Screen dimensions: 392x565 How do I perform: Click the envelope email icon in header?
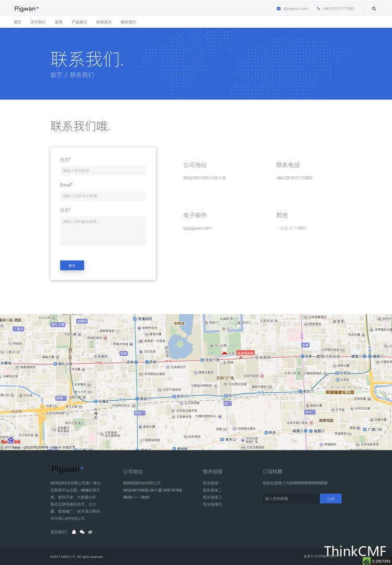(x=278, y=9)
